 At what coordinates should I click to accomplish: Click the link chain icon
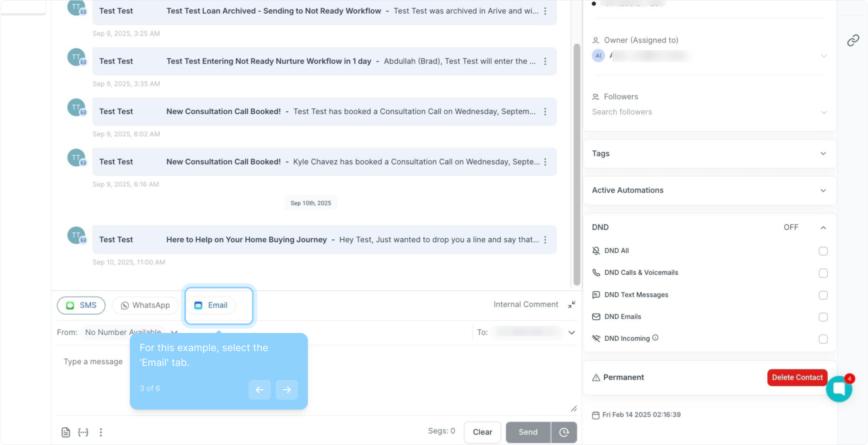coord(853,40)
